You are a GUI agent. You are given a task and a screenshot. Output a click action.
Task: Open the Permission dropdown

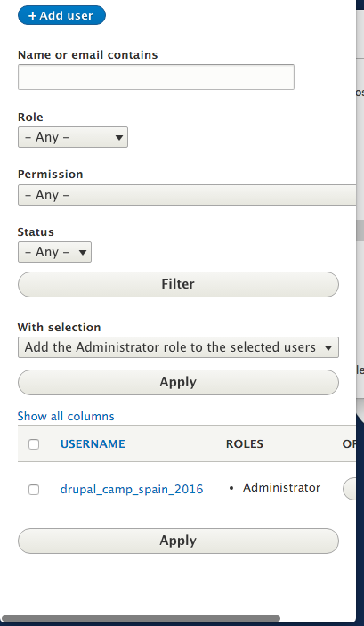[x=187, y=195]
